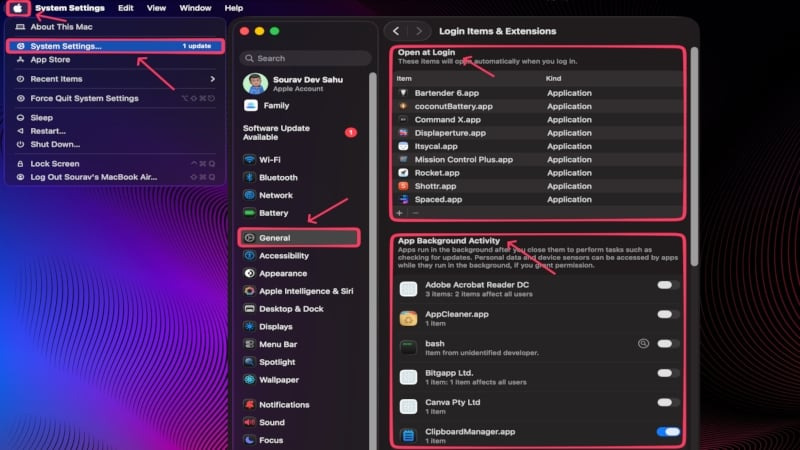The image size is (800, 450).
Task: Open the Window menu
Action: tap(195, 8)
